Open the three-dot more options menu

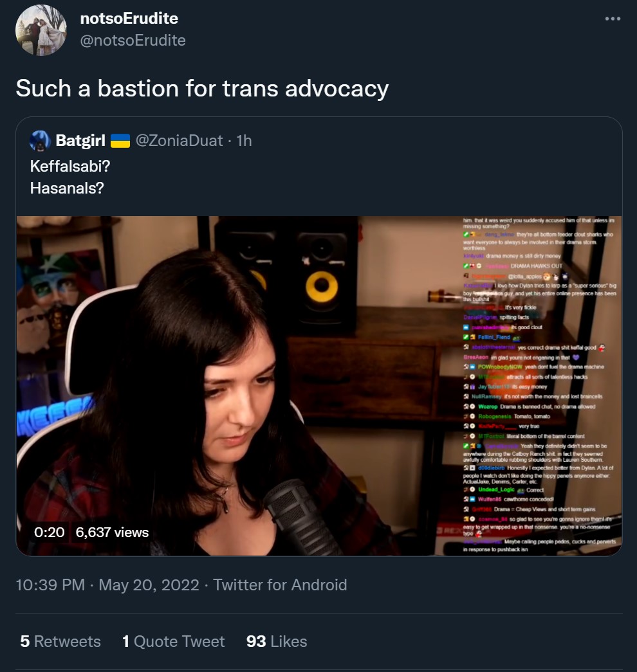point(613,19)
